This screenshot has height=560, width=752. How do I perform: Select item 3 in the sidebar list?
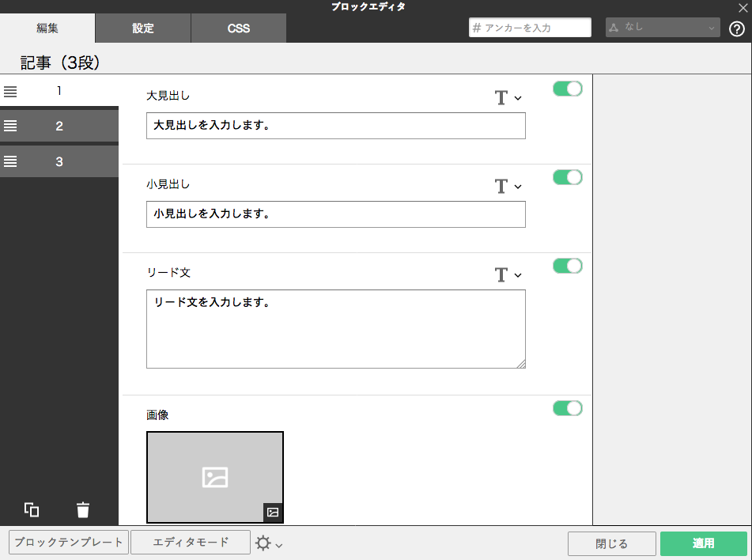pyautogui.click(x=59, y=161)
